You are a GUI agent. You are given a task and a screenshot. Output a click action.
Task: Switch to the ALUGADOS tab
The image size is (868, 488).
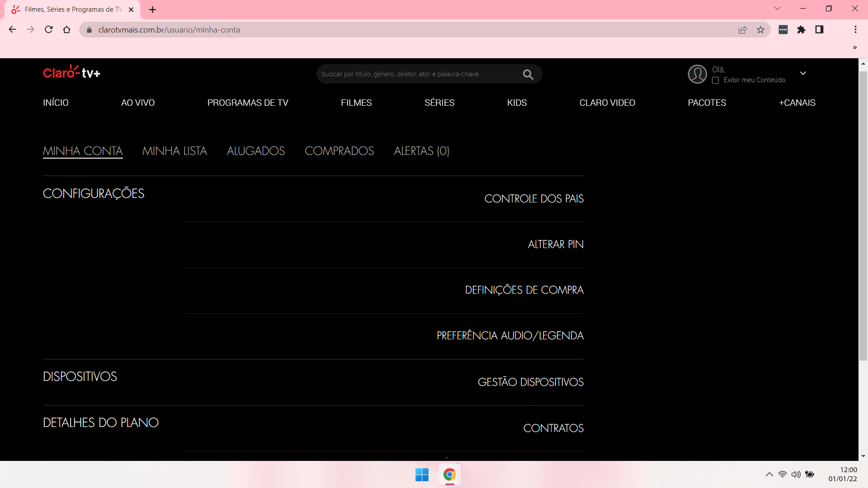pyautogui.click(x=256, y=151)
